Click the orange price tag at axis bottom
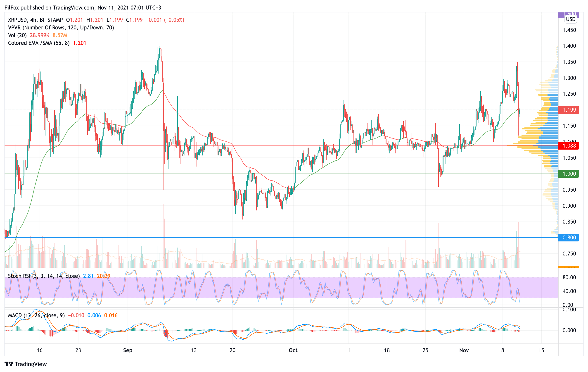This screenshot has height=372, width=588. pyautogui.click(x=569, y=267)
